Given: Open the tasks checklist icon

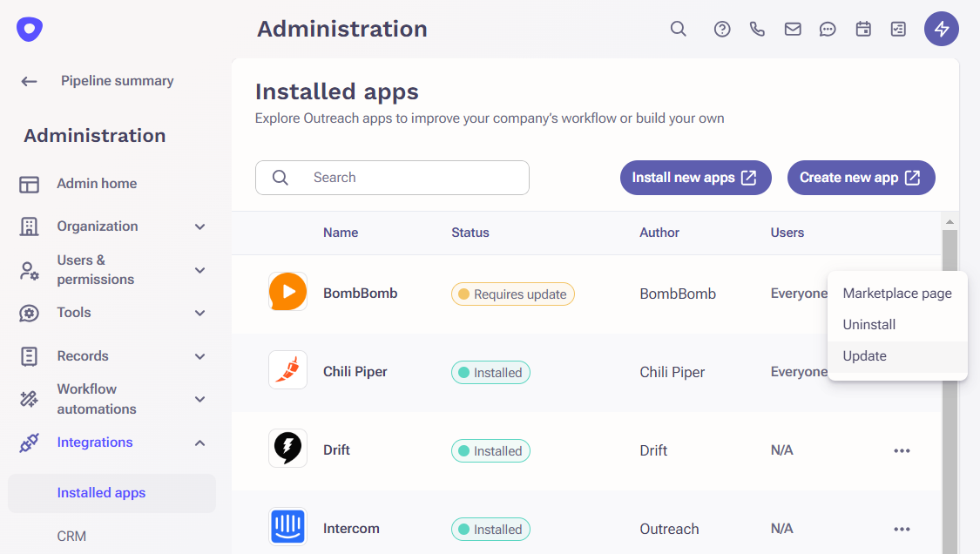Looking at the screenshot, I should pyautogui.click(x=898, y=29).
